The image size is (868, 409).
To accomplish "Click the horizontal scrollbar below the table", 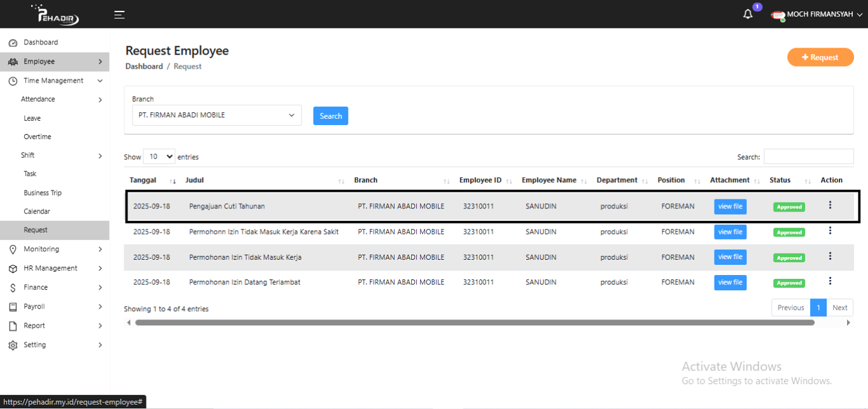I will (474, 323).
